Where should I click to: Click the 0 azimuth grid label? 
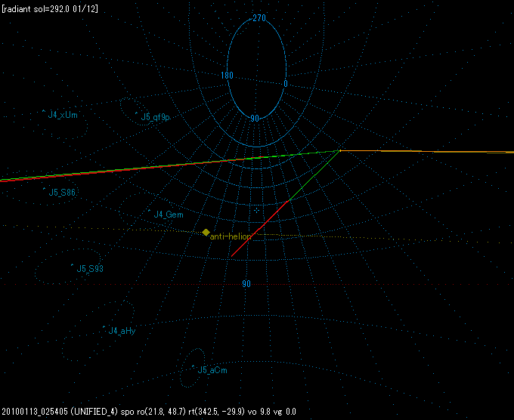tap(286, 84)
